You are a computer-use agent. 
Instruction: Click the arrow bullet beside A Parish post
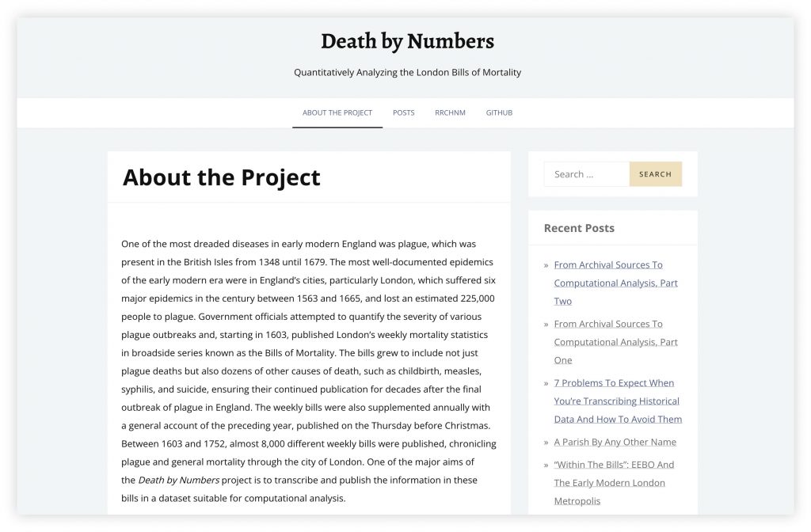[546, 442]
